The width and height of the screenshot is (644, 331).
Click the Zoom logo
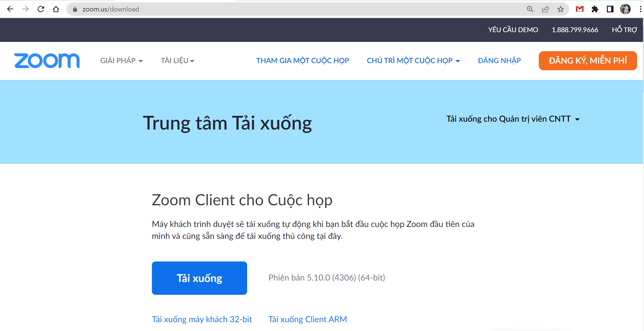pos(47,60)
